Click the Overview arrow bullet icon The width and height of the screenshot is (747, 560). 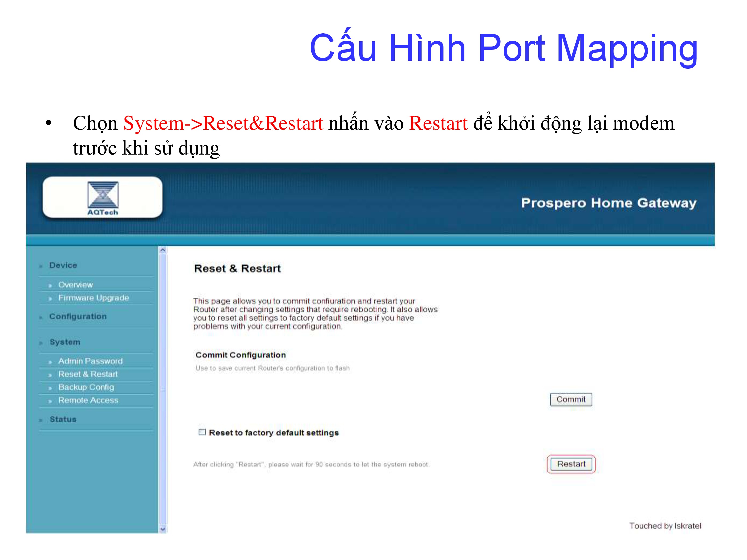50,285
